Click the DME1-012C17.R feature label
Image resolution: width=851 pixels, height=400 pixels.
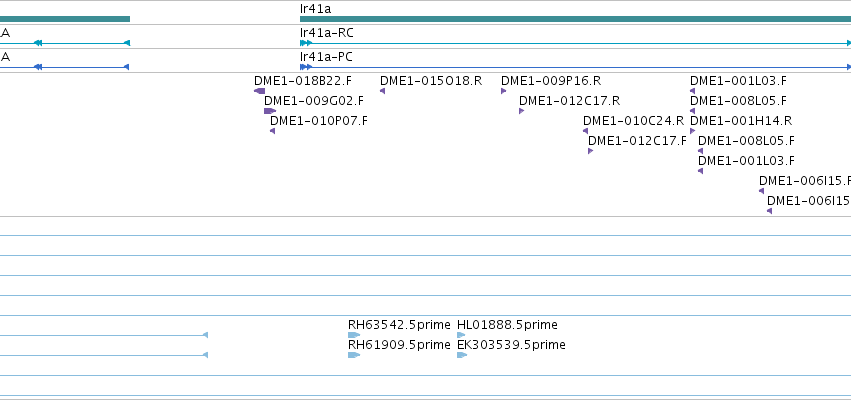569,100
